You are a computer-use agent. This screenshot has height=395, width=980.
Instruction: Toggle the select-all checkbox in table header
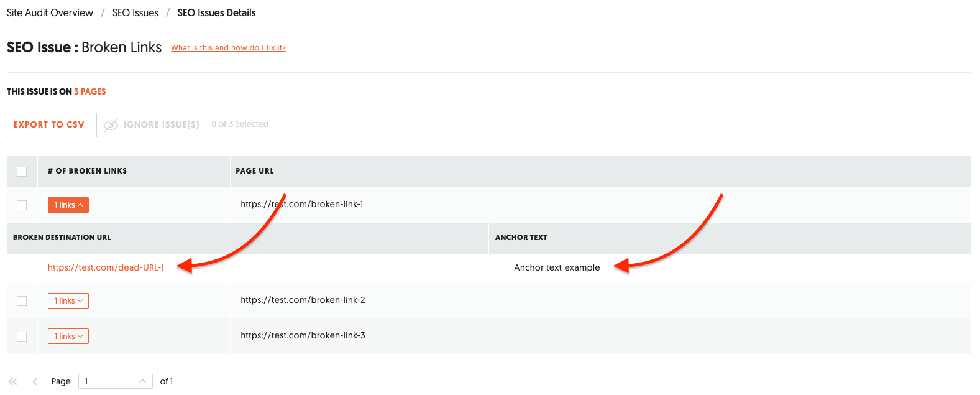(x=22, y=172)
